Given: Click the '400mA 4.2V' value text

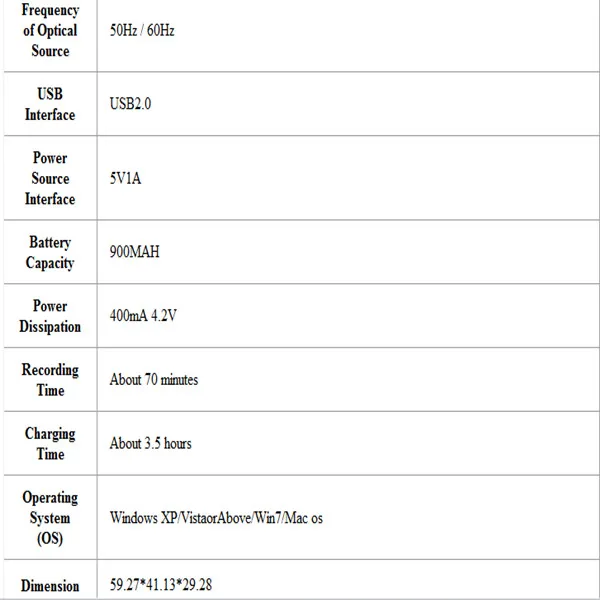Looking at the screenshot, I should pyautogui.click(x=143, y=315).
